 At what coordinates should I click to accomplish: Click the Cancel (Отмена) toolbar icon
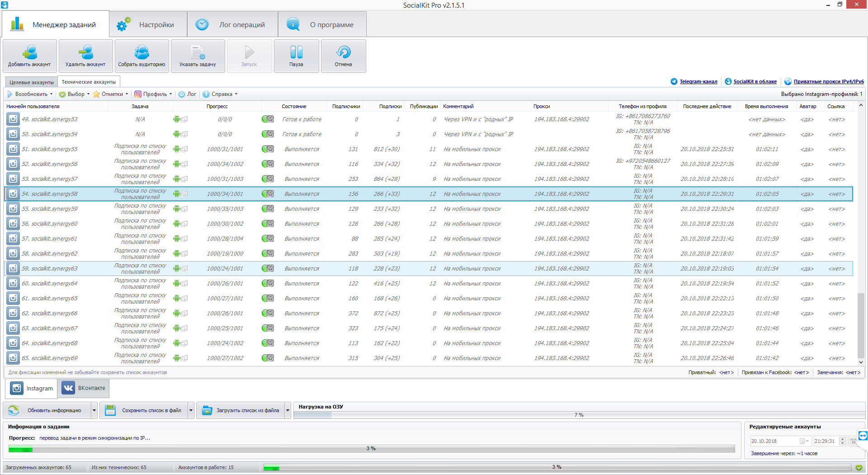pos(344,52)
